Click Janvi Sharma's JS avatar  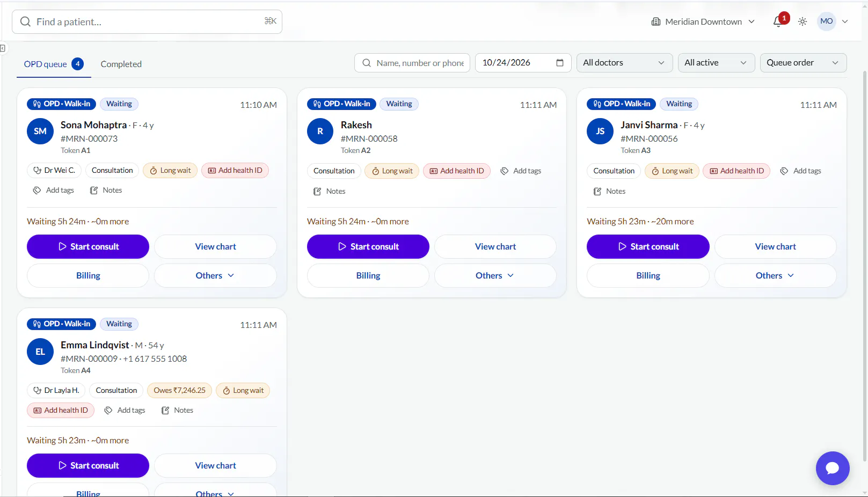pyautogui.click(x=600, y=131)
